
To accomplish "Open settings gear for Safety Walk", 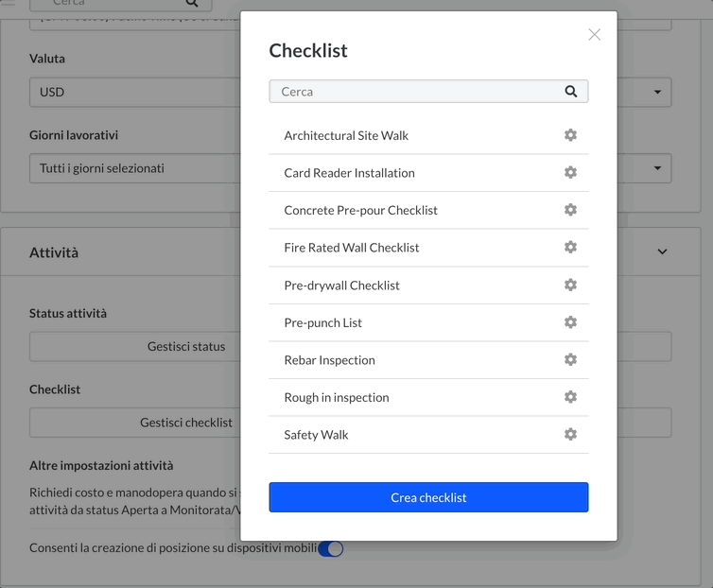I will pyautogui.click(x=570, y=434).
